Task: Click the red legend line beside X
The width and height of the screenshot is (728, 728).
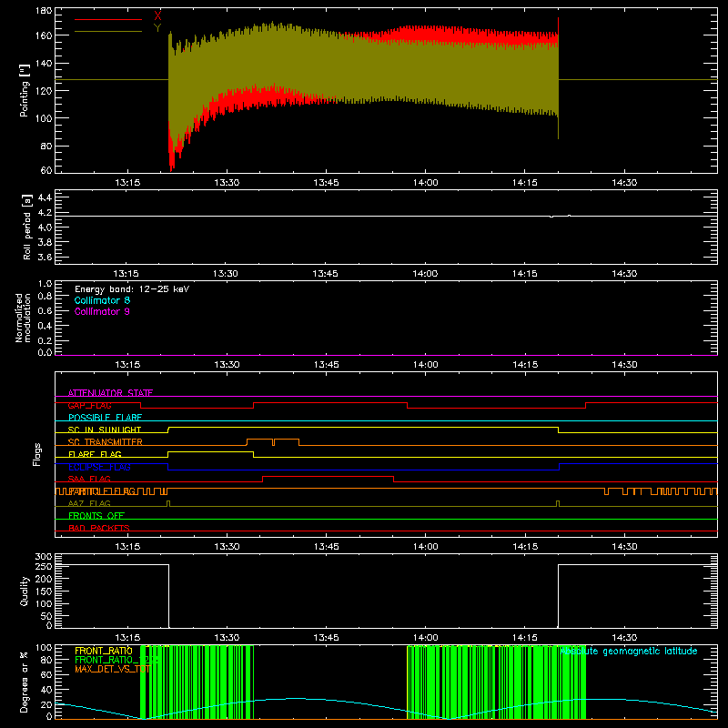Action: tap(108, 19)
